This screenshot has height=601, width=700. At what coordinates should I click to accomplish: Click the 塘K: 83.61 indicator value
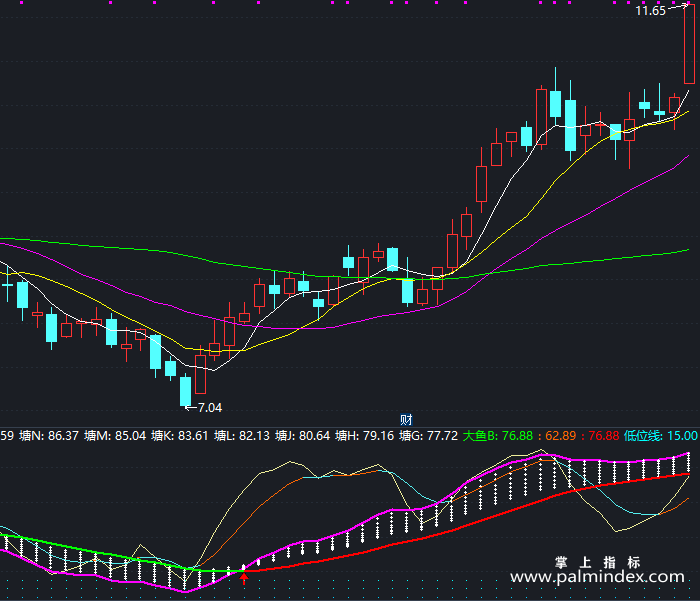179,436
